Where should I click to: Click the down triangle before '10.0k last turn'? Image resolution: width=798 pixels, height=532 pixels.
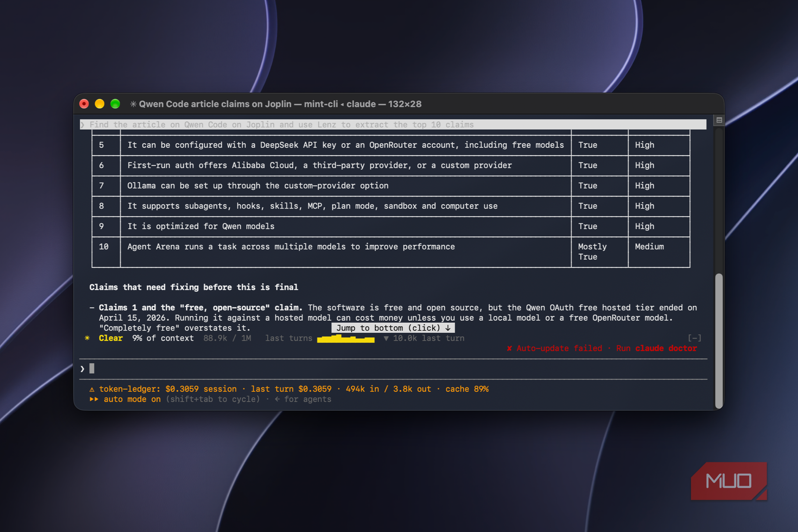[x=386, y=338]
